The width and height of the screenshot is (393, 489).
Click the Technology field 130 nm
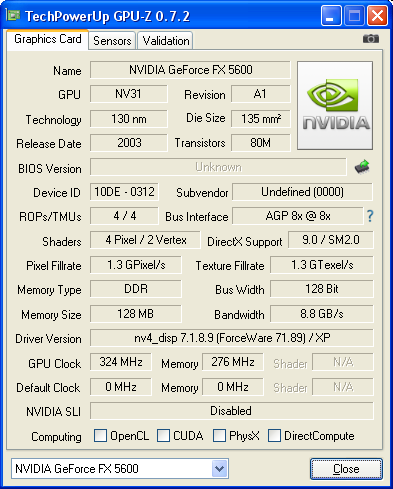pyautogui.click(x=129, y=119)
